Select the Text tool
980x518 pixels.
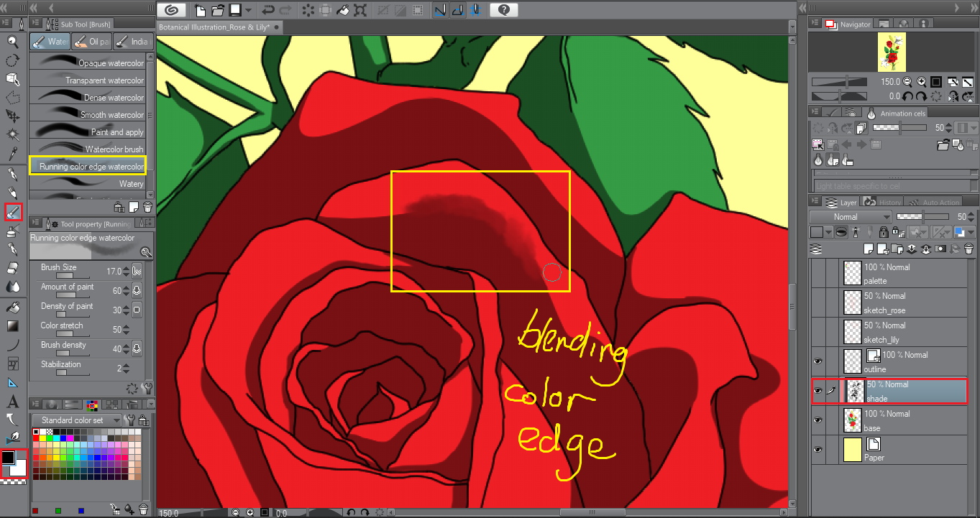coord(12,402)
